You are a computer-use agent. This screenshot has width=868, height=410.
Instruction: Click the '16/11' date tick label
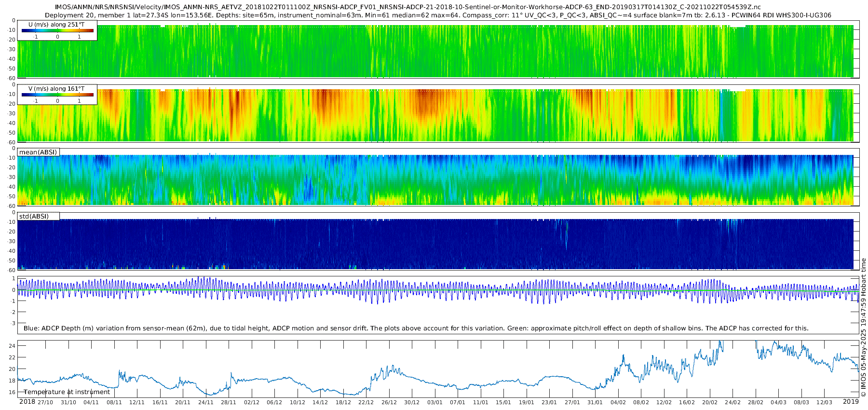(160, 402)
